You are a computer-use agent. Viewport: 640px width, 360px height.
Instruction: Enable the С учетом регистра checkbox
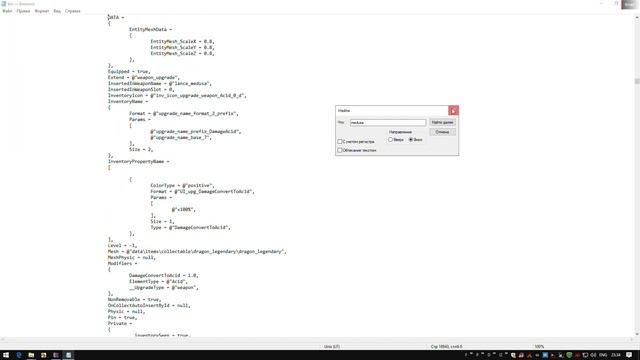[340, 142]
